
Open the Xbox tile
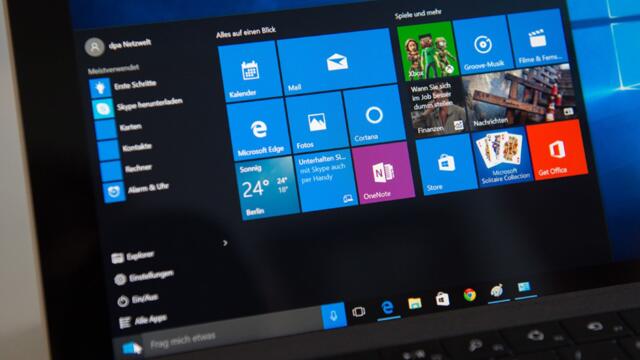428,50
